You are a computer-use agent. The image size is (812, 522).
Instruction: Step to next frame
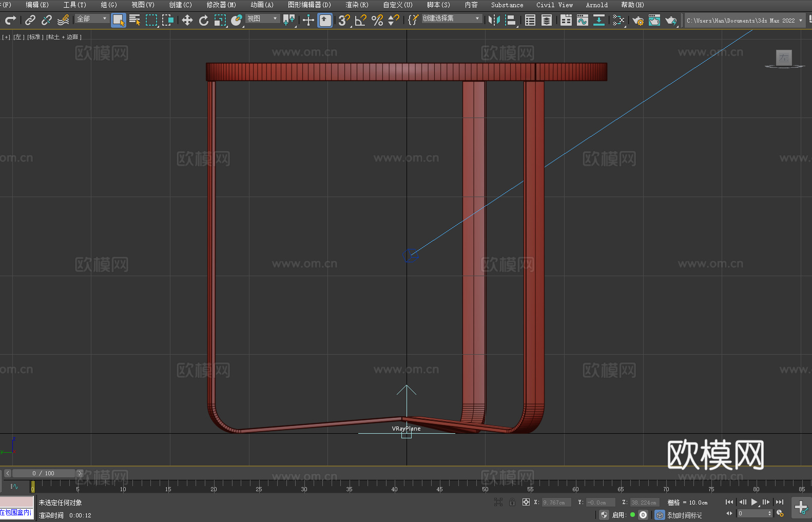(766, 502)
